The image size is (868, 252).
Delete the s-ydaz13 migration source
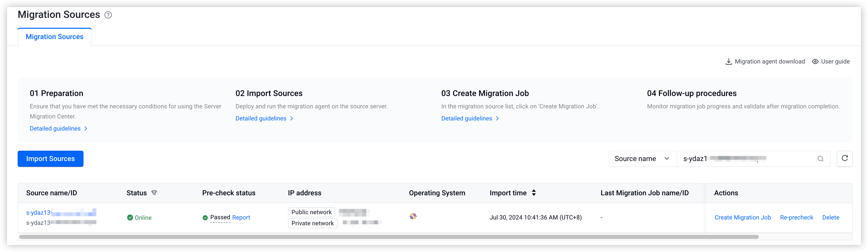tap(831, 218)
